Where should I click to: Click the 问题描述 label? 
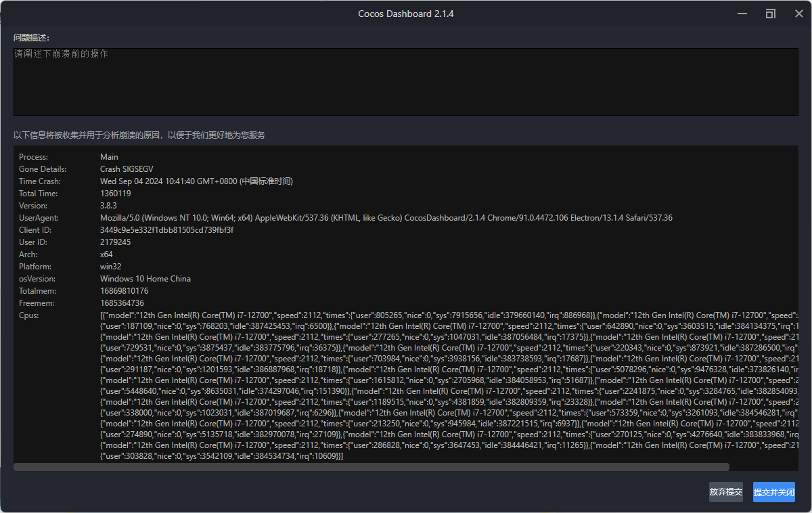(32, 37)
